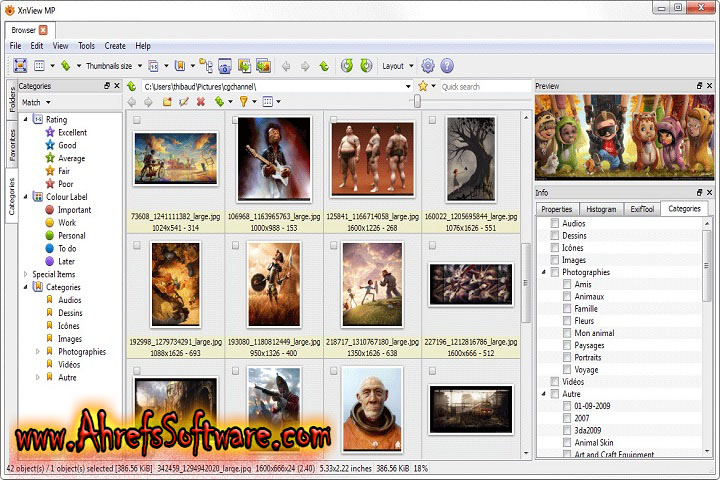Viewport: 720px width, 480px height.
Task: Enable the Famille category checkbox
Action: 567,309
